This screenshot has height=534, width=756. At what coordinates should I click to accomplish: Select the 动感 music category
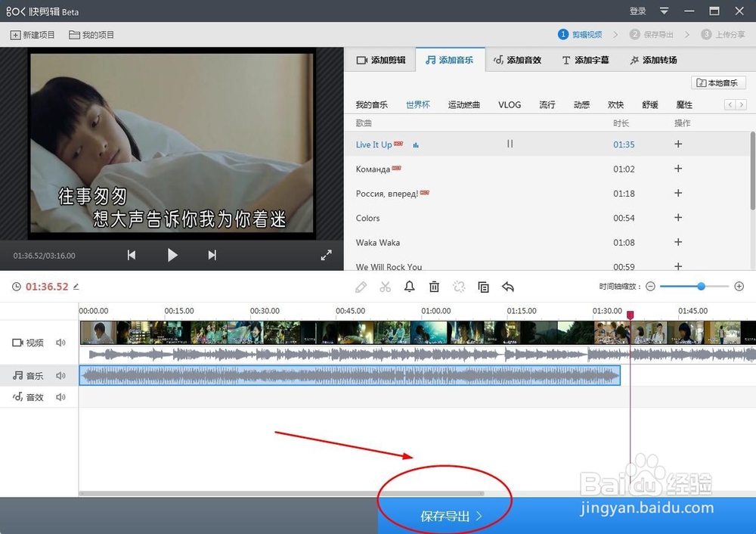581,104
